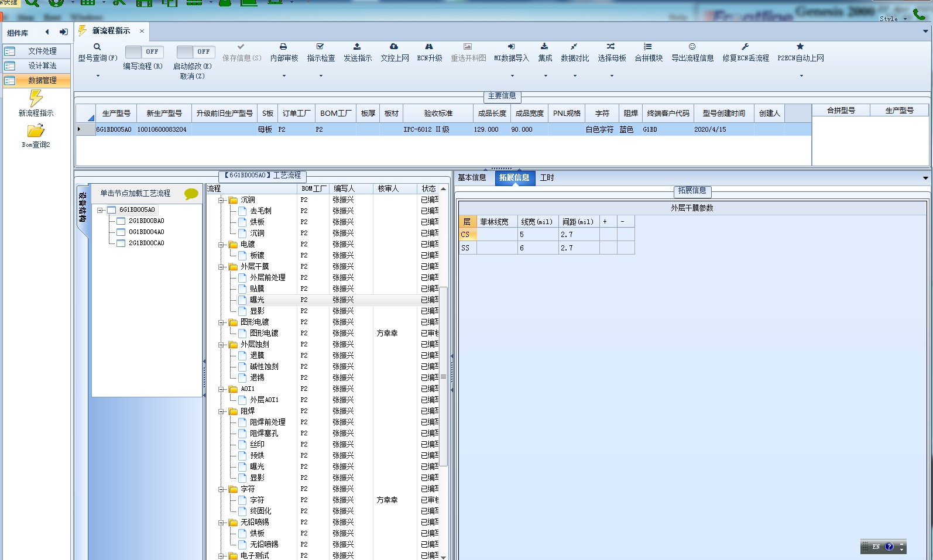Click 发送指示 upload icon

click(357, 46)
